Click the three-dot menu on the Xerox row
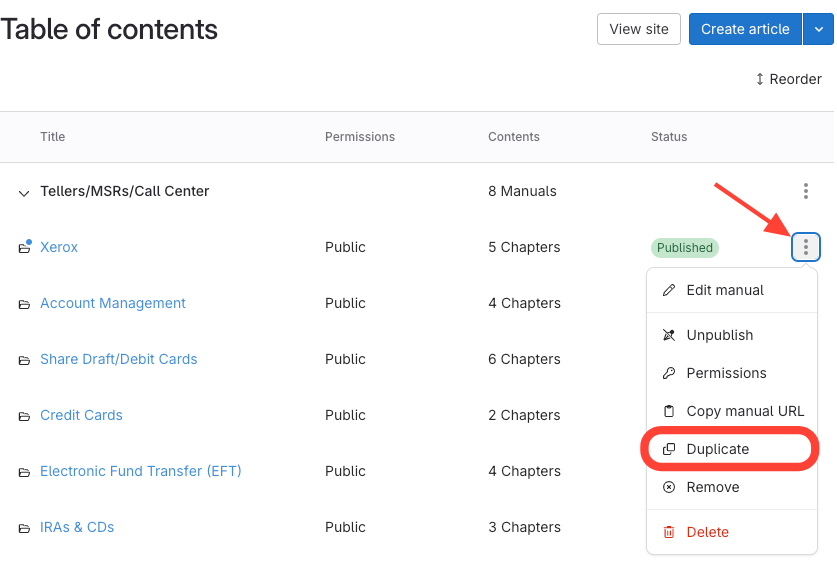Screen dimensions: 837x570 pyautogui.click(x=806, y=247)
